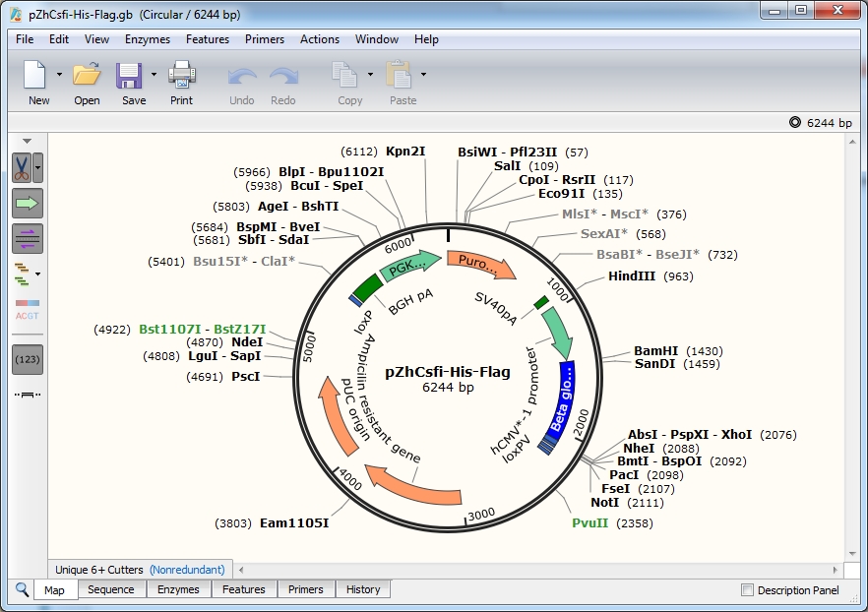Open the dropdown arrow next to New

click(59, 75)
